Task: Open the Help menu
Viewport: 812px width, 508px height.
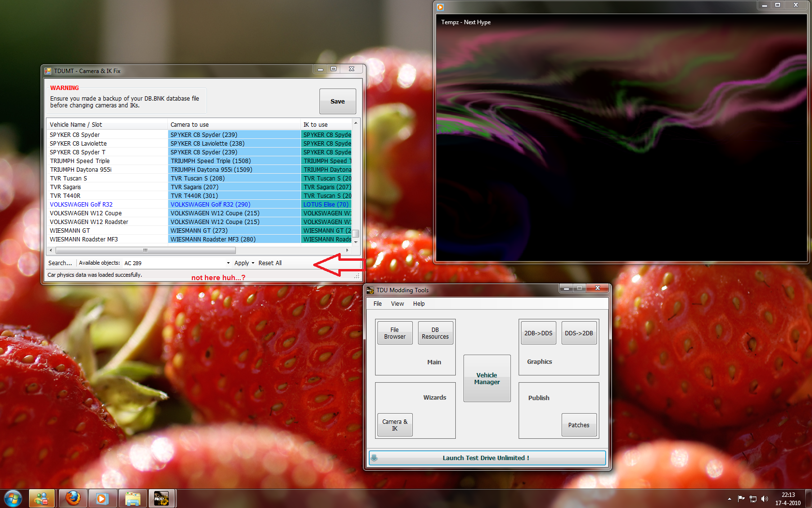Action: pos(419,304)
